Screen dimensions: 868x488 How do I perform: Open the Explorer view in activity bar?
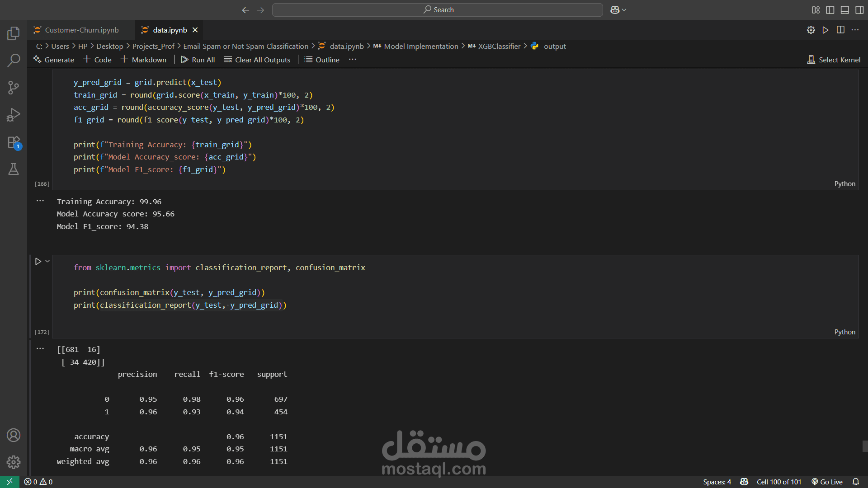coord(14,33)
